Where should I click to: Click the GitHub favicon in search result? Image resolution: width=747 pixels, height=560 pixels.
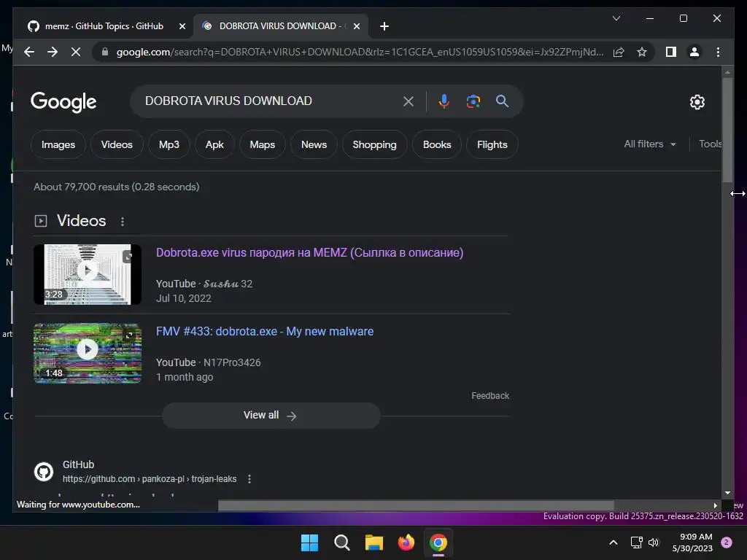(44, 472)
